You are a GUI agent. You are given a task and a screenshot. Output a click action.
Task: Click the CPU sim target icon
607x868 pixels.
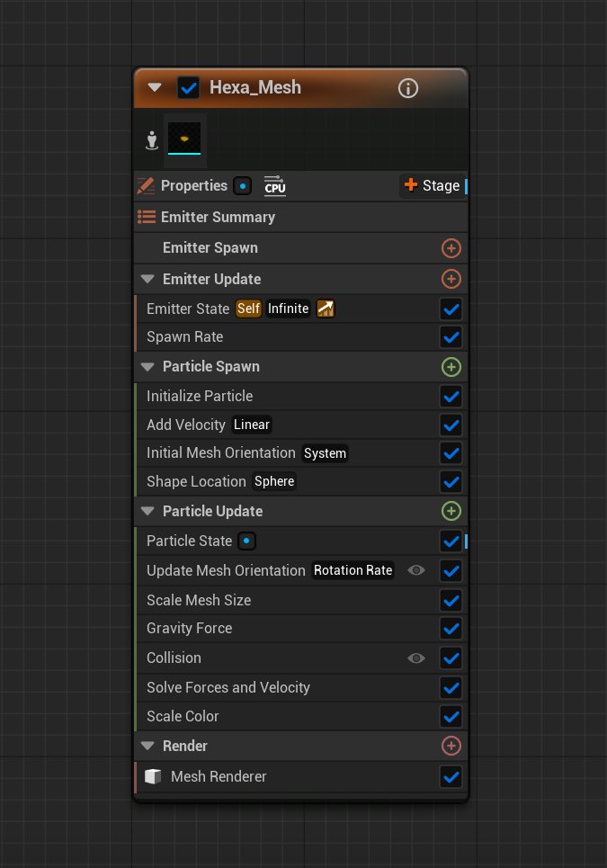(275, 186)
